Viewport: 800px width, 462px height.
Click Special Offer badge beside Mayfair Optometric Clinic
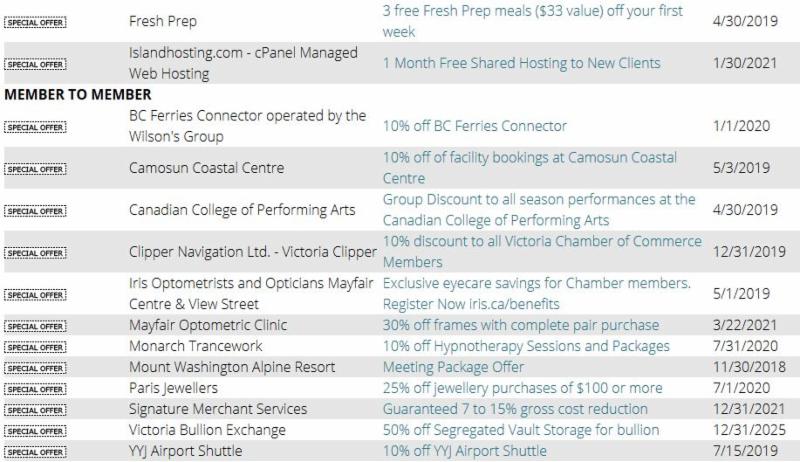click(x=35, y=326)
